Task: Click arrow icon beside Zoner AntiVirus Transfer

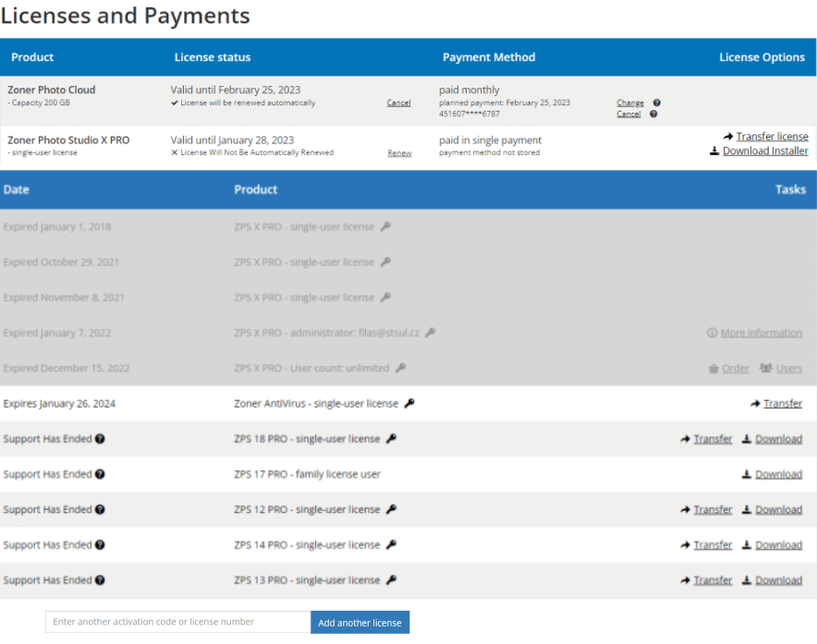Action: 755,403
